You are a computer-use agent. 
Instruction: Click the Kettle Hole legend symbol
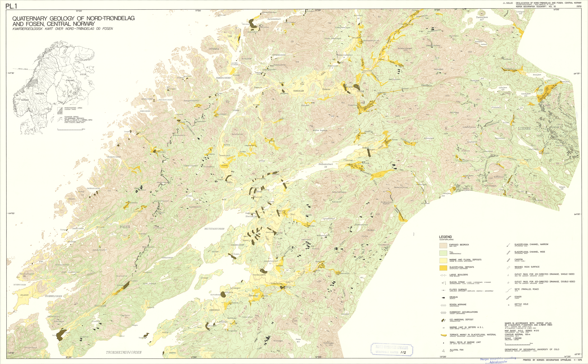pyautogui.click(x=509, y=305)
